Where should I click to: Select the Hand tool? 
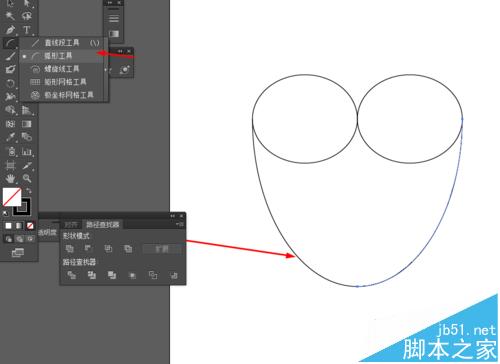pos(10,179)
